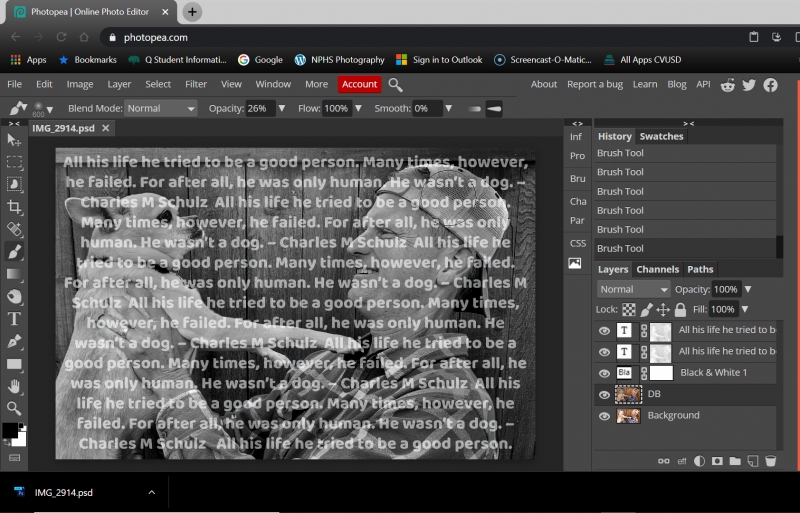Switch to the Channels tab
The height and width of the screenshot is (513, 800).
click(657, 269)
